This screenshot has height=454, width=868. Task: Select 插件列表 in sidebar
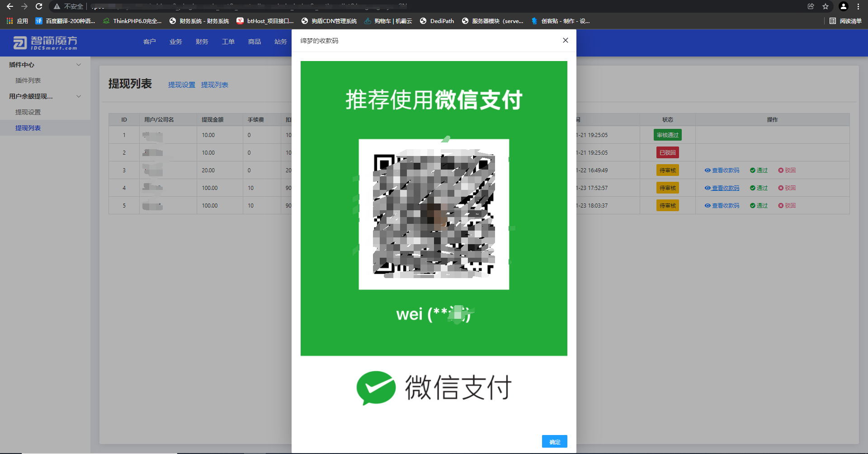pyautogui.click(x=28, y=80)
